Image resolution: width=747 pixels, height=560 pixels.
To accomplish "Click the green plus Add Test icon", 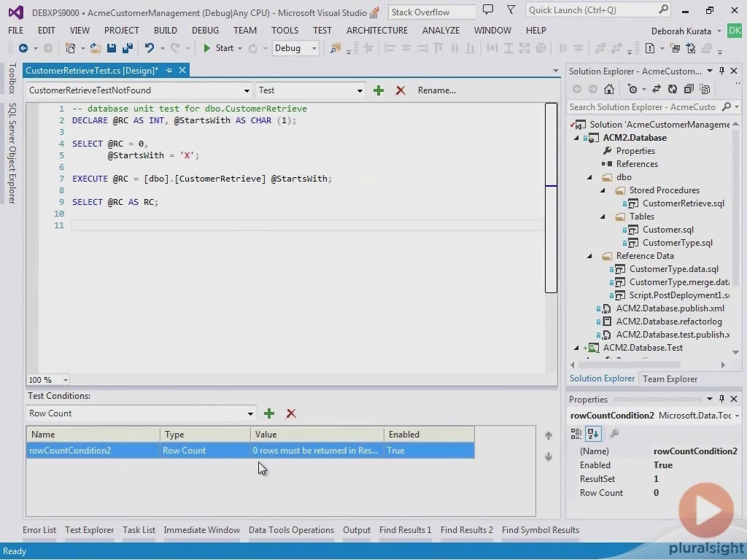I will (379, 90).
